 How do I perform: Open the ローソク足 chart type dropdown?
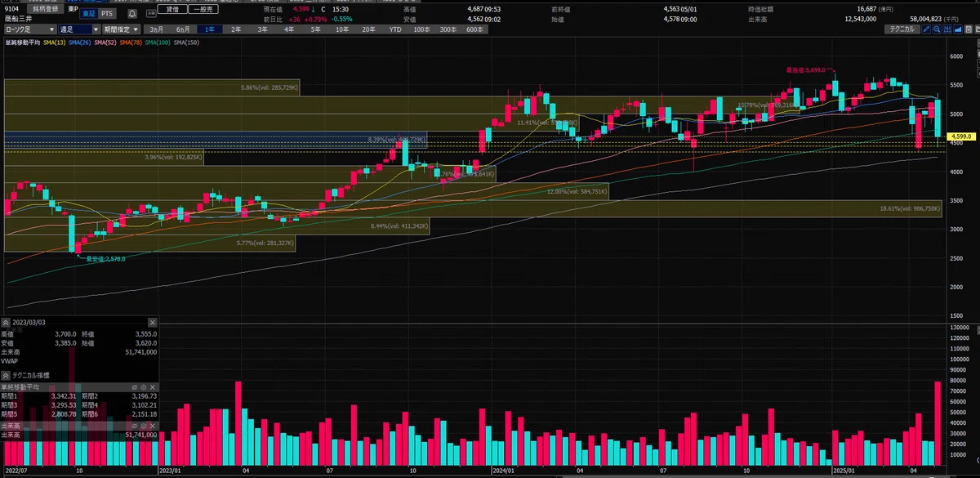coord(29,29)
